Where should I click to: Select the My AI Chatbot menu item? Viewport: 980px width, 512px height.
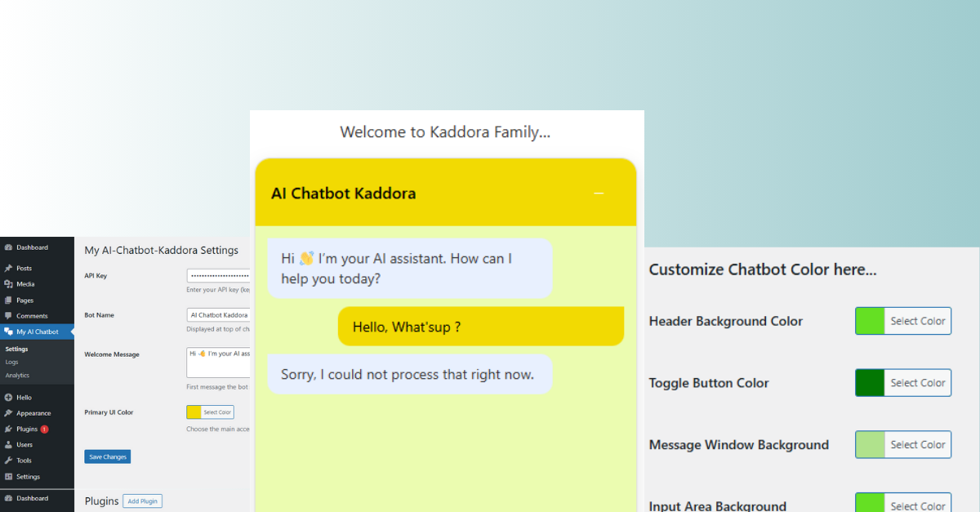coord(37,332)
